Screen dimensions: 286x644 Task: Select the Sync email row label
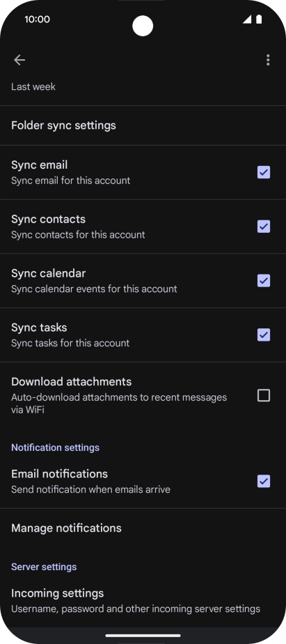click(40, 165)
